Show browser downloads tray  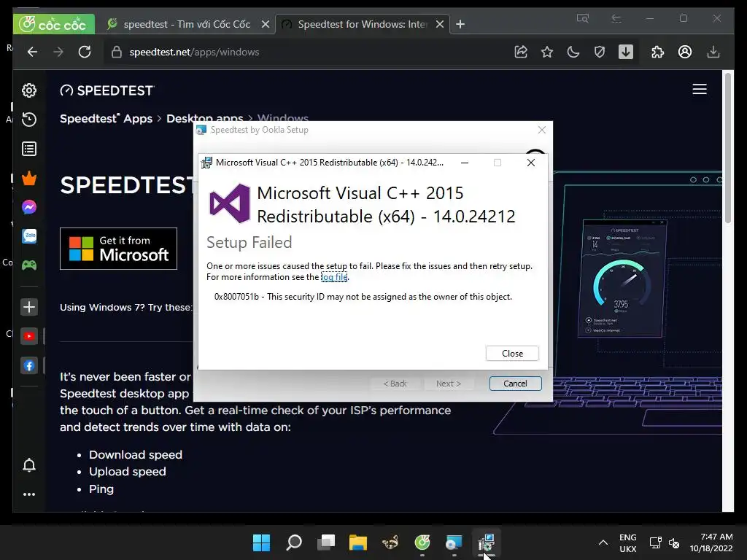pyautogui.click(x=713, y=52)
